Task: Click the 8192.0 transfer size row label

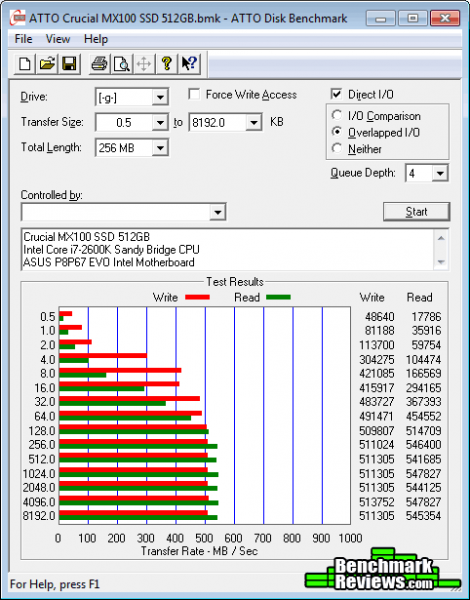Action: click(x=39, y=516)
